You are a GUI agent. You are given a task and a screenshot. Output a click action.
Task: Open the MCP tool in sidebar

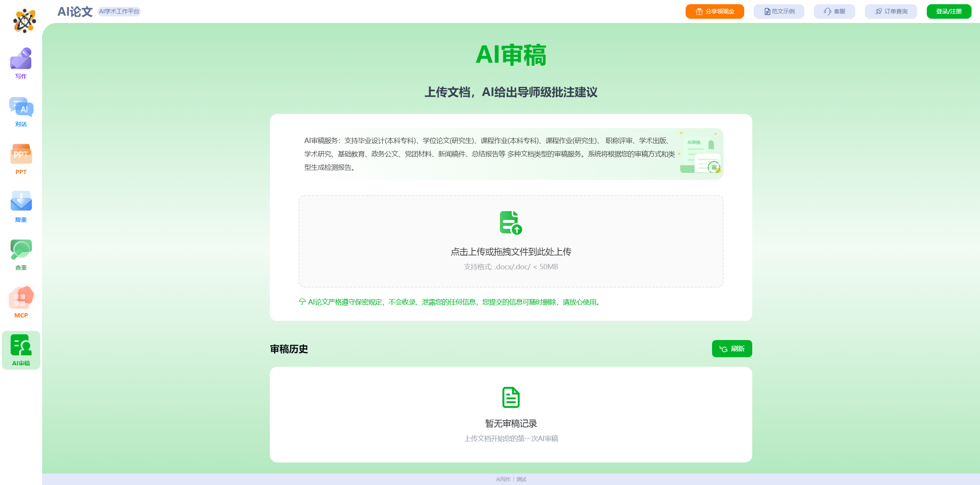tap(21, 303)
